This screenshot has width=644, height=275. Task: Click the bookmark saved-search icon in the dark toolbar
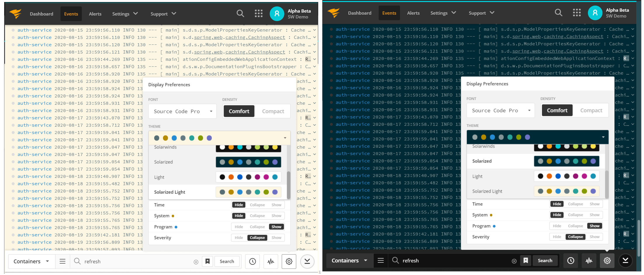[x=525, y=260]
